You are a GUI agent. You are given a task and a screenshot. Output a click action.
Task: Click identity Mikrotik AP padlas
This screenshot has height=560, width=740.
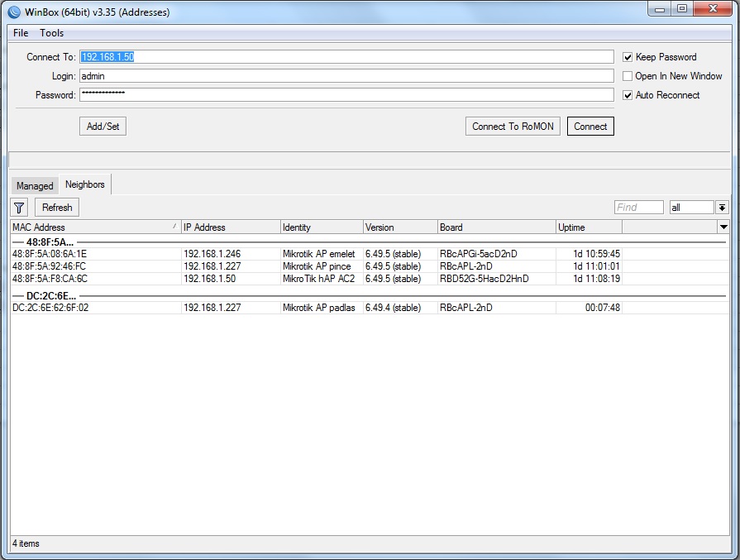(x=318, y=308)
